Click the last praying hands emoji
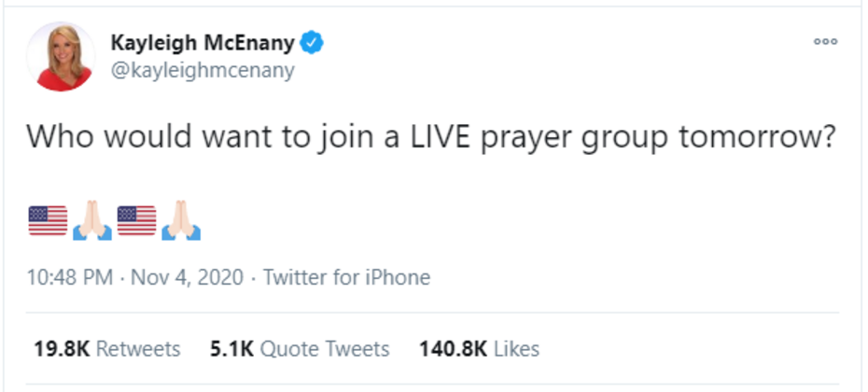This screenshot has height=392, width=868. [x=181, y=220]
